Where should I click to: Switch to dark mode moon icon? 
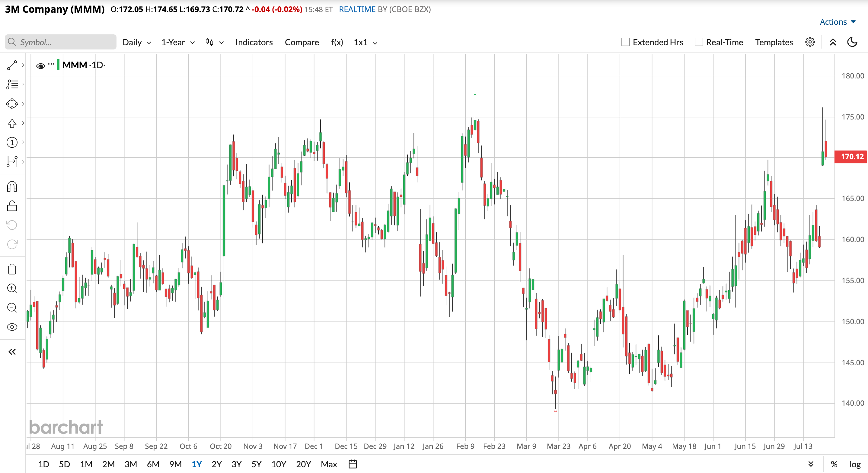[x=852, y=42]
